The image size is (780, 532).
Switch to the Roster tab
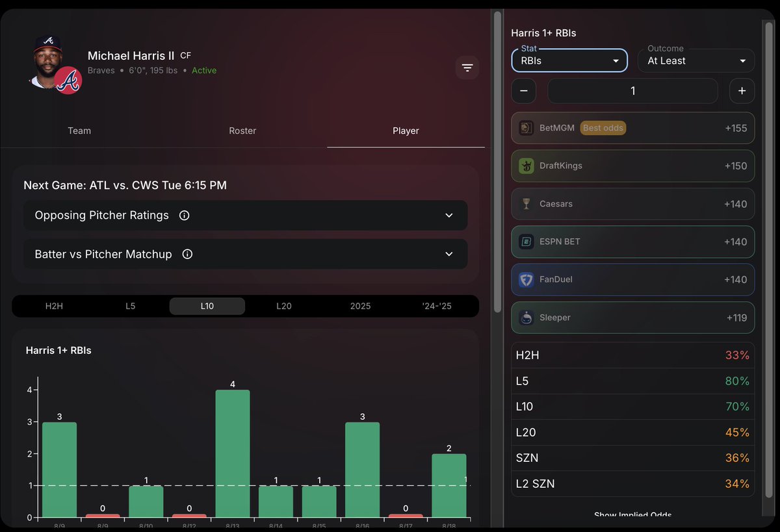point(242,131)
